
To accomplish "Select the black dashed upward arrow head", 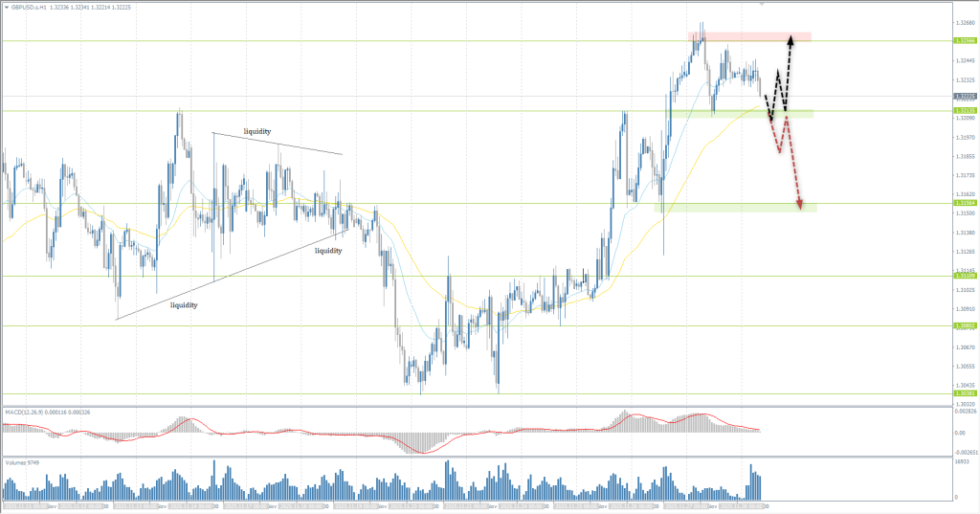I will [x=791, y=39].
